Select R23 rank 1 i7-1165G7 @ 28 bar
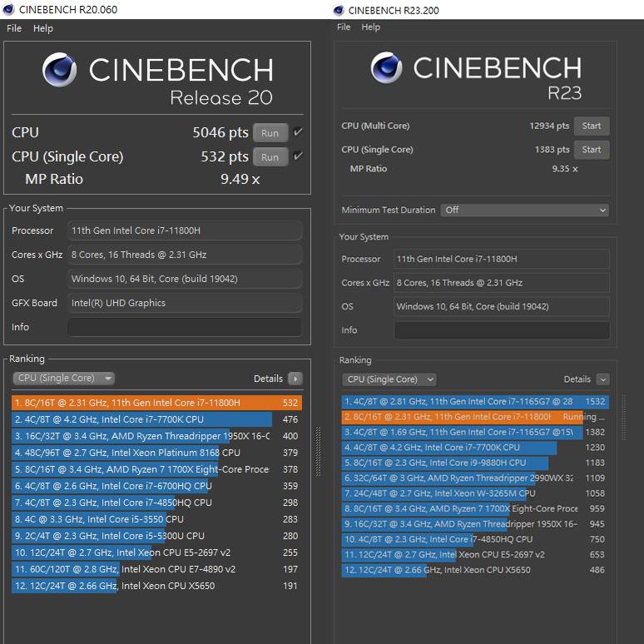The image size is (644, 644). [475, 402]
